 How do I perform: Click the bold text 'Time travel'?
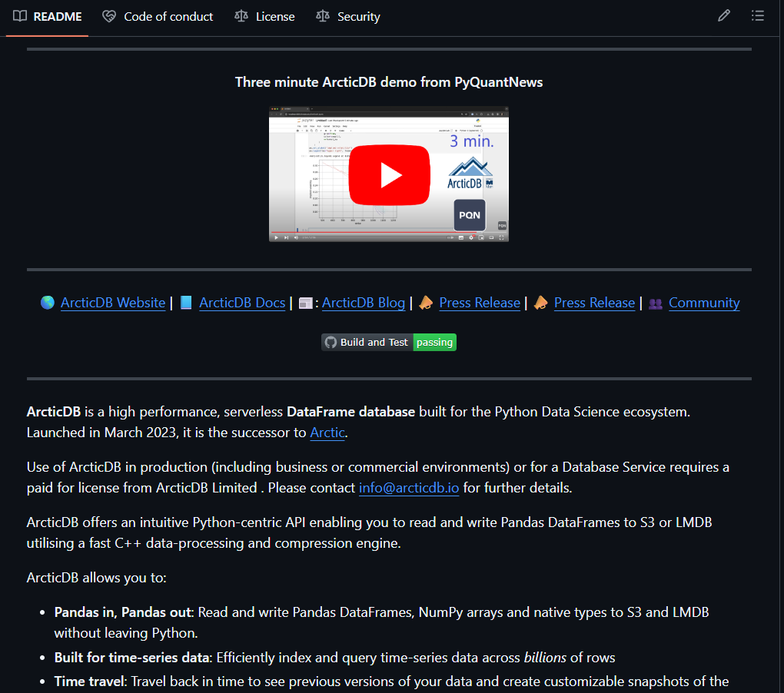point(91,681)
